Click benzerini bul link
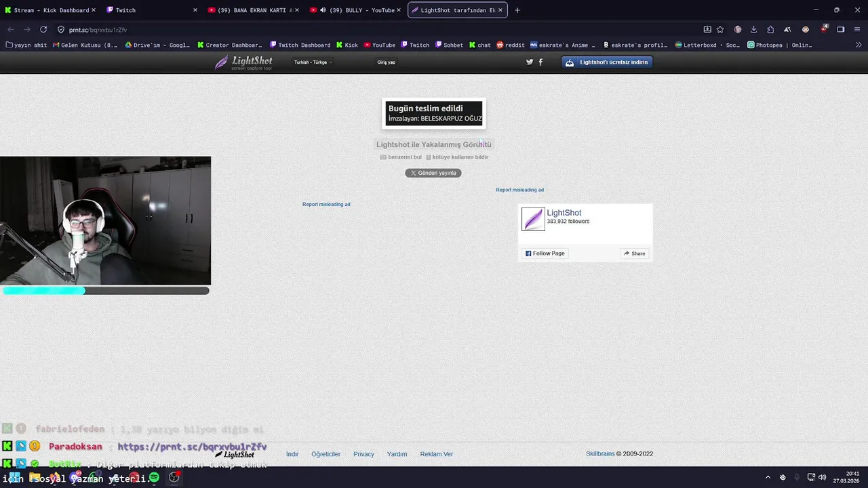The height and width of the screenshot is (488, 868). tap(401, 157)
